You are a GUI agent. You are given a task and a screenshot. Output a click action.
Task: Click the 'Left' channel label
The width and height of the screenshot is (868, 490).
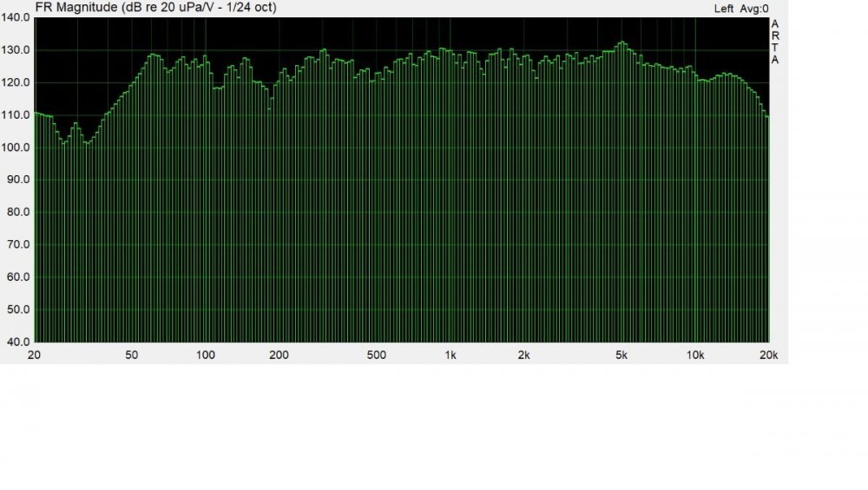[724, 9]
